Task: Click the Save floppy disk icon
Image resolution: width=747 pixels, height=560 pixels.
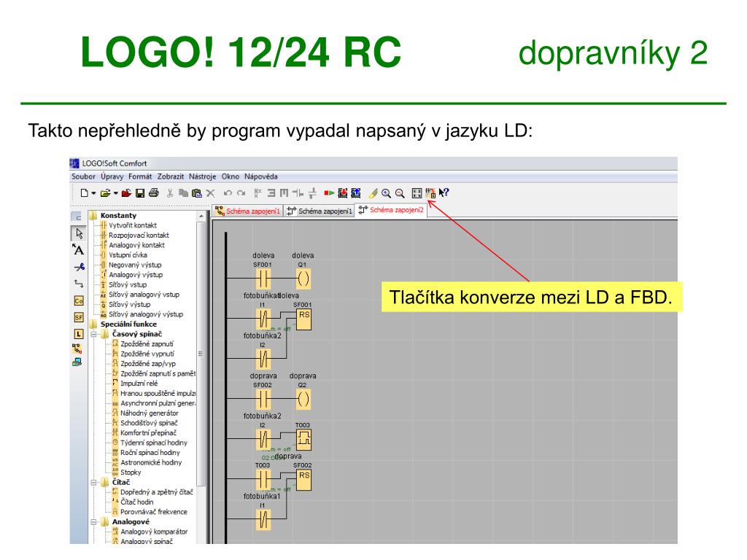Action: pos(140,192)
